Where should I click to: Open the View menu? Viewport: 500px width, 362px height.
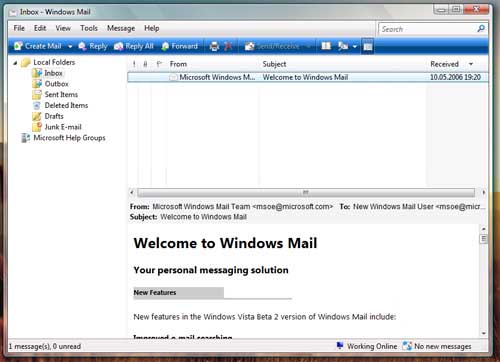(63, 28)
